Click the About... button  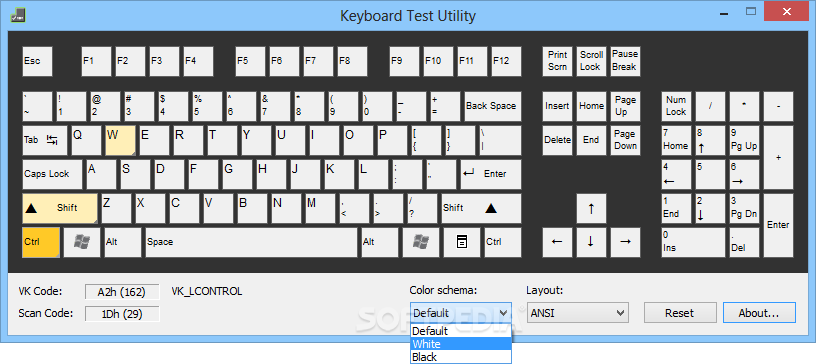[x=759, y=313]
